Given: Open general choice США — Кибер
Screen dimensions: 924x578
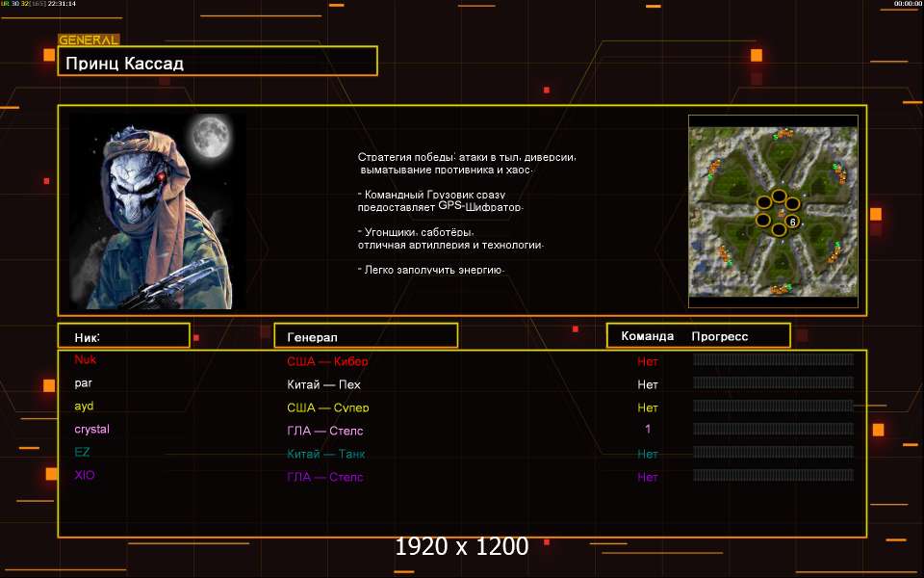Looking at the screenshot, I should click(327, 361).
